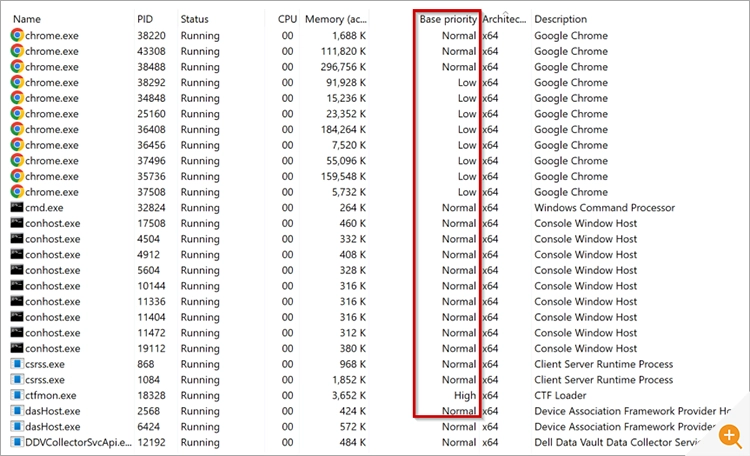
Task: Click Chrome icon for PID 43308
Action: point(17,51)
